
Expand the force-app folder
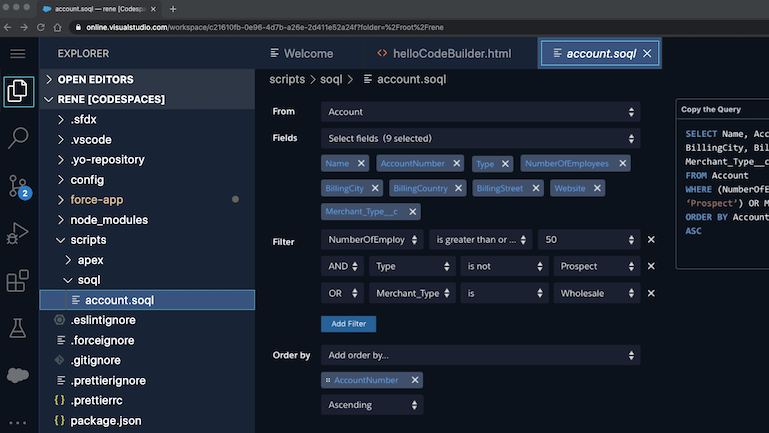[x=147, y=200]
